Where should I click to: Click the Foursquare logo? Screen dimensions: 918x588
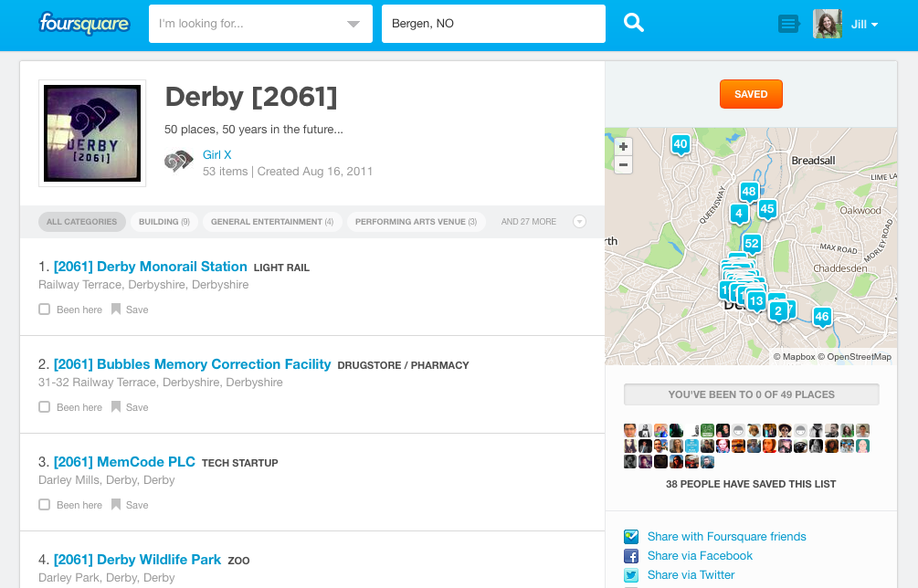click(84, 24)
